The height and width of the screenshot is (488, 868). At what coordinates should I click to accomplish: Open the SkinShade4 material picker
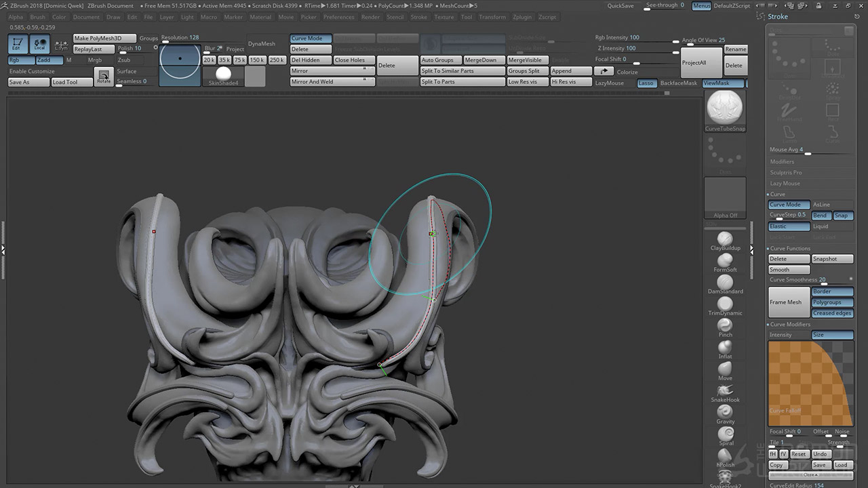click(223, 75)
